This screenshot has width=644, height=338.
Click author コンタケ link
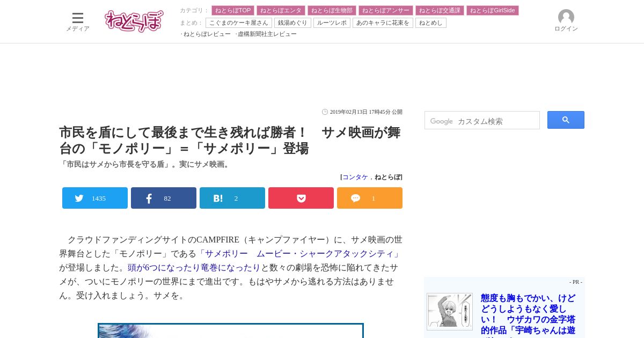pyautogui.click(x=355, y=177)
